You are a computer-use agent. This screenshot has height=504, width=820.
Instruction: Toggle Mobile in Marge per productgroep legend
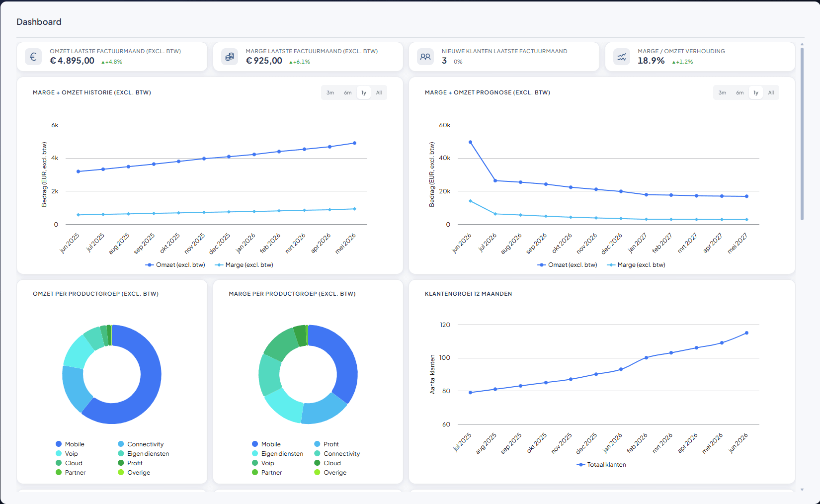tap(266, 444)
